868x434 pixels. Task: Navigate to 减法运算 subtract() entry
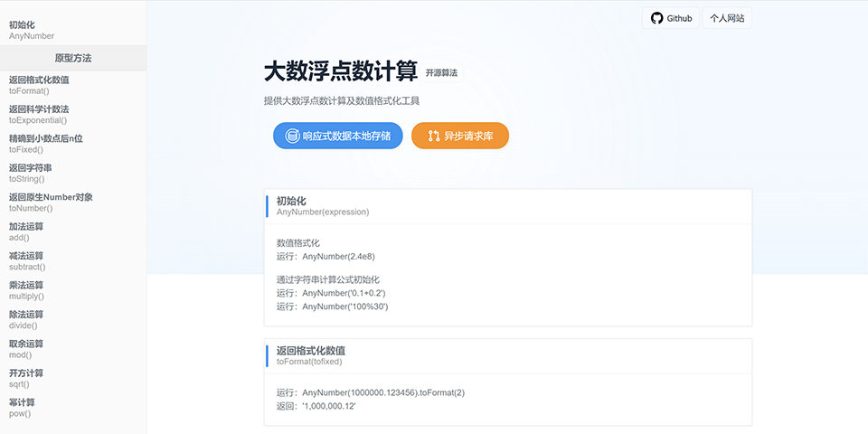[x=27, y=261]
